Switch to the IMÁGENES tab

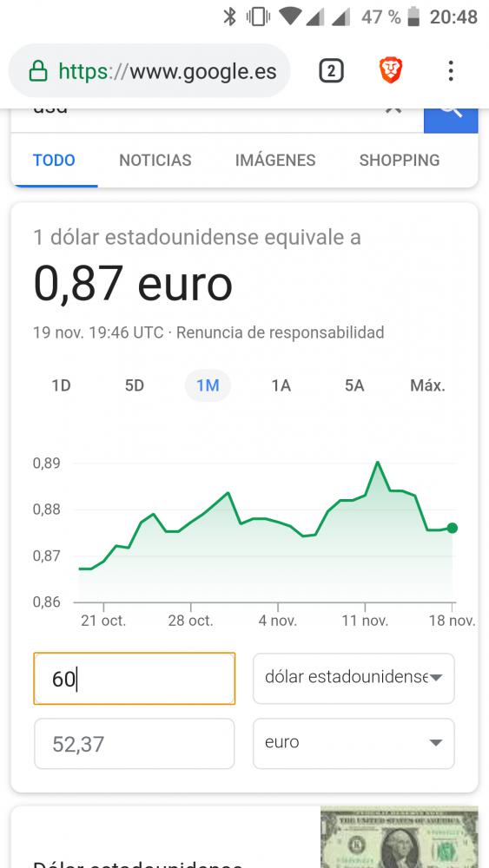(275, 161)
